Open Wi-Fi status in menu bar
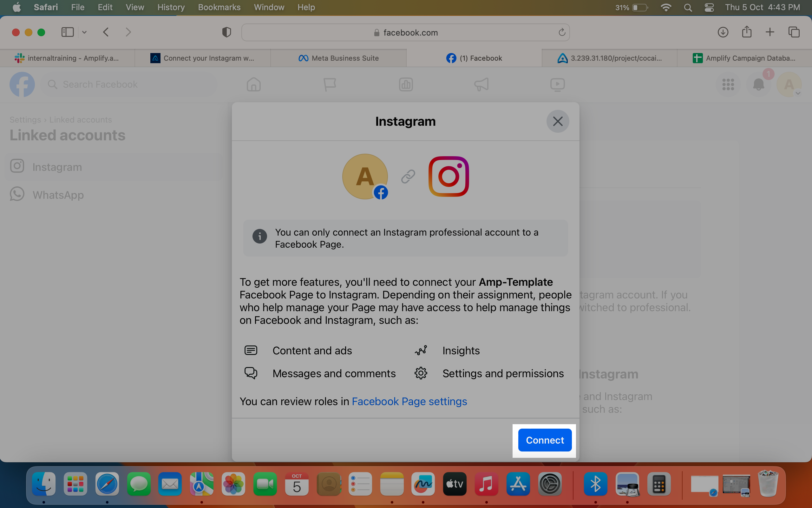The image size is (812, 508). pyautogui.click(x=666, y=7)
